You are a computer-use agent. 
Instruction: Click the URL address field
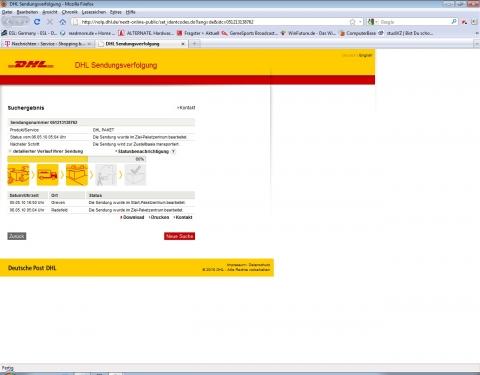(x=213, y=22)
